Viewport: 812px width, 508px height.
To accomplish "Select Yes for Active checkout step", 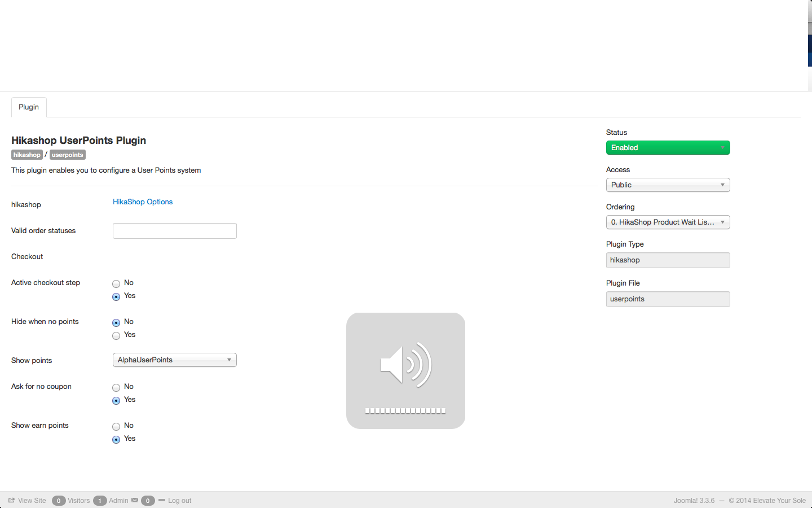I will click(116, 296).
